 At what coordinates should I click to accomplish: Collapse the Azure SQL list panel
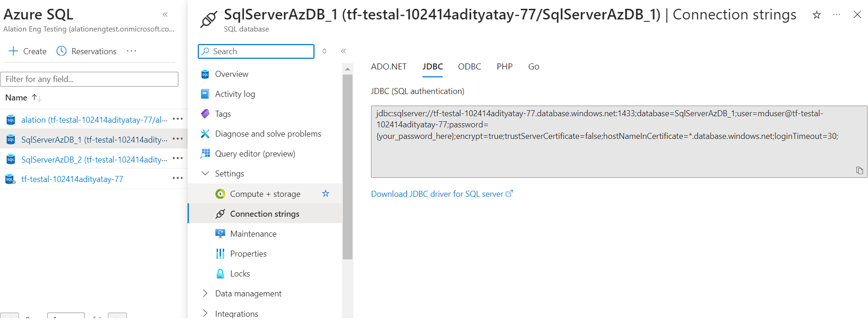(165, 15)
